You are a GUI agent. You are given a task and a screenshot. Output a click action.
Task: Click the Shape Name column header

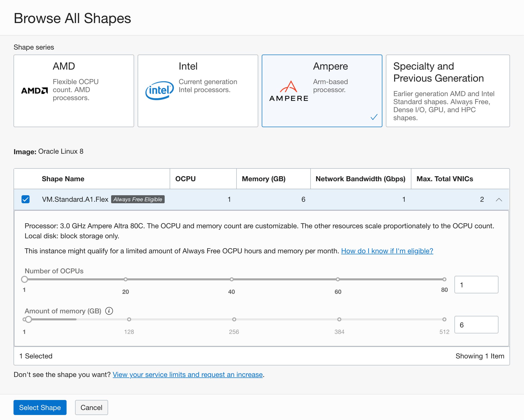pyautogui.click(x=63, y=179)
